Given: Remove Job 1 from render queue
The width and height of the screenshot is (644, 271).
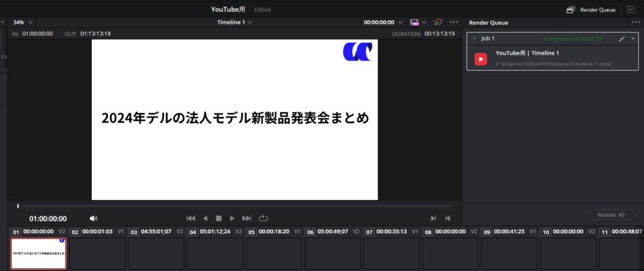Looking at the screenshot, I should pyautogui.click(x=633, y=38).
